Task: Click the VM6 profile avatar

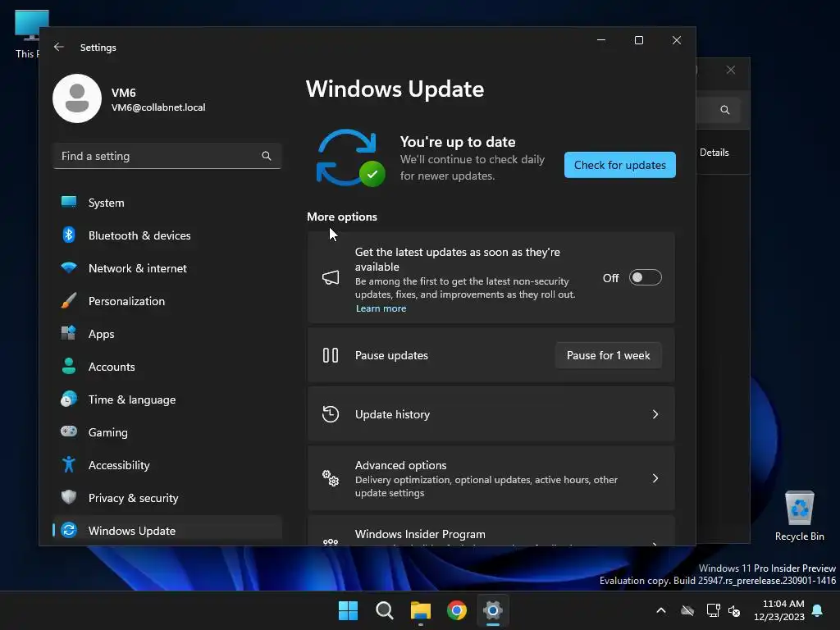Action: [77, 98]
